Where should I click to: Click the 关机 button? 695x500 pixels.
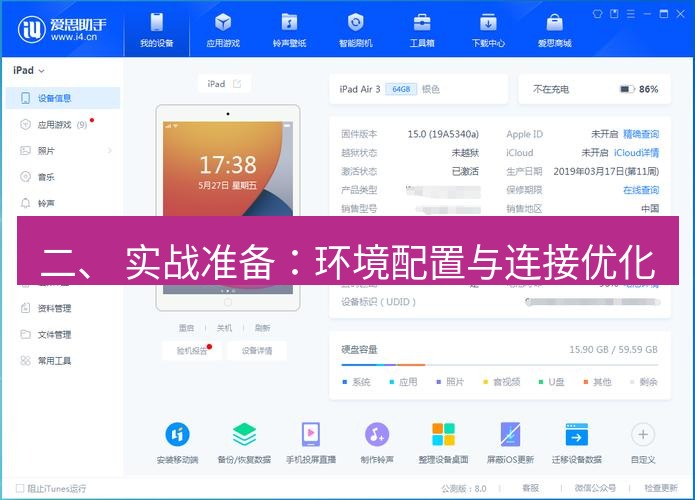(224, 328)
